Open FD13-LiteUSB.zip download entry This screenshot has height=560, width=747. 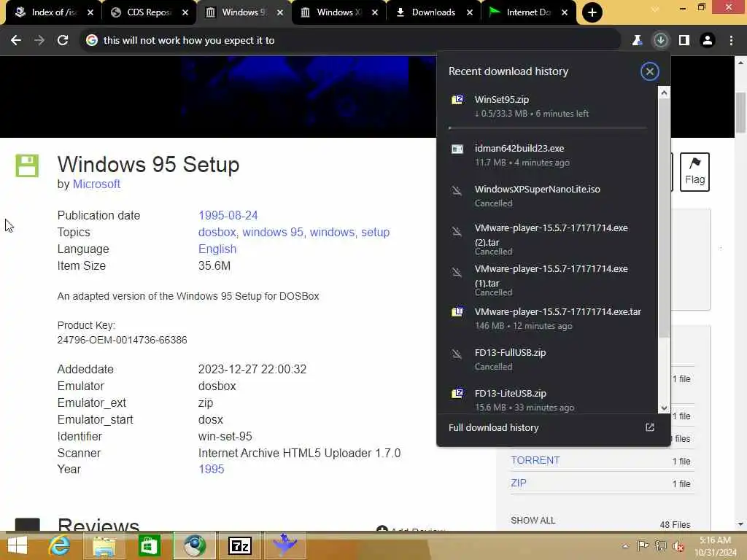[547, 400]
